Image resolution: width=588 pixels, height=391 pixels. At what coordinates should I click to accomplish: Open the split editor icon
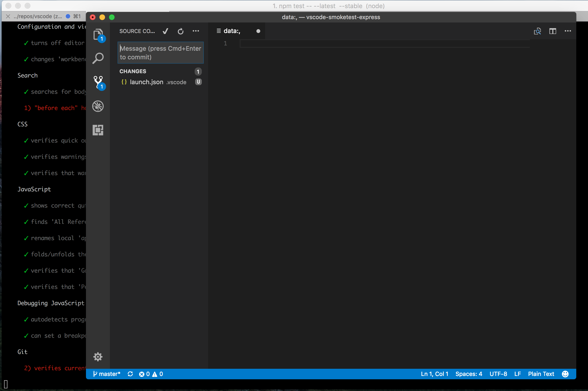click(553, 31)
